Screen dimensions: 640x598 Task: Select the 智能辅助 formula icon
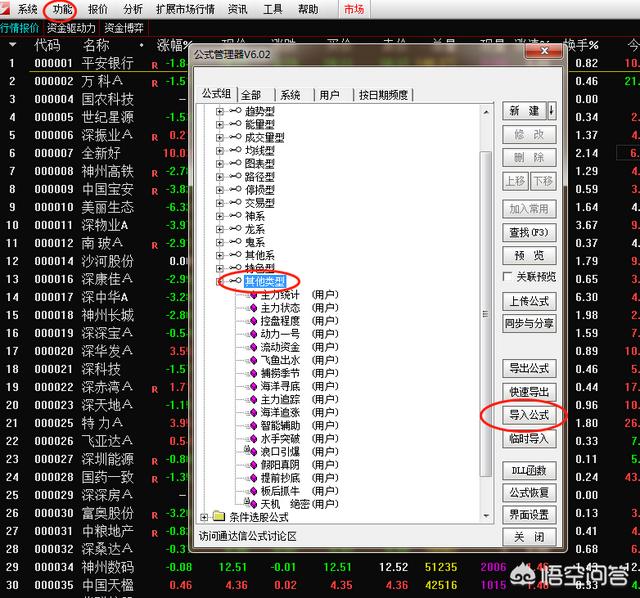(x=252, y=426)
